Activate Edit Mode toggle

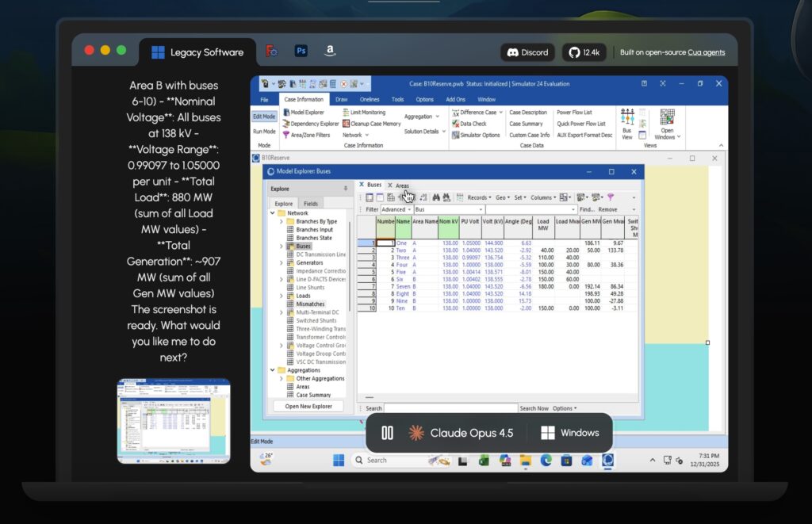[x=264, y=117]
